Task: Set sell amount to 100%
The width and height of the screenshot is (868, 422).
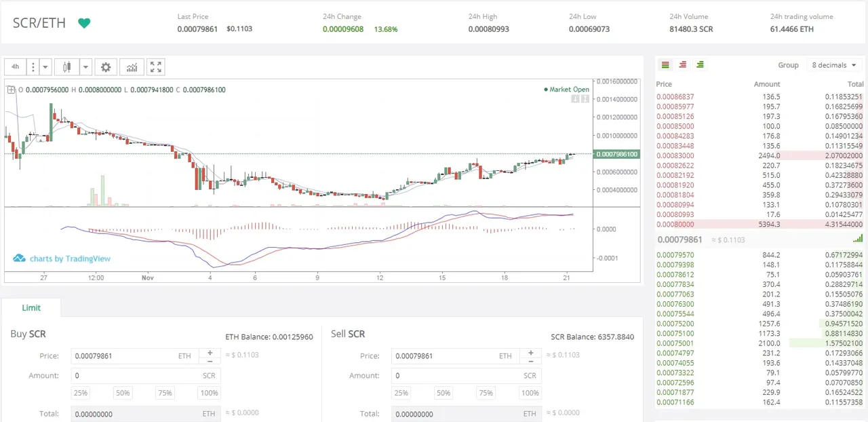Action: (x=530, y=393)
